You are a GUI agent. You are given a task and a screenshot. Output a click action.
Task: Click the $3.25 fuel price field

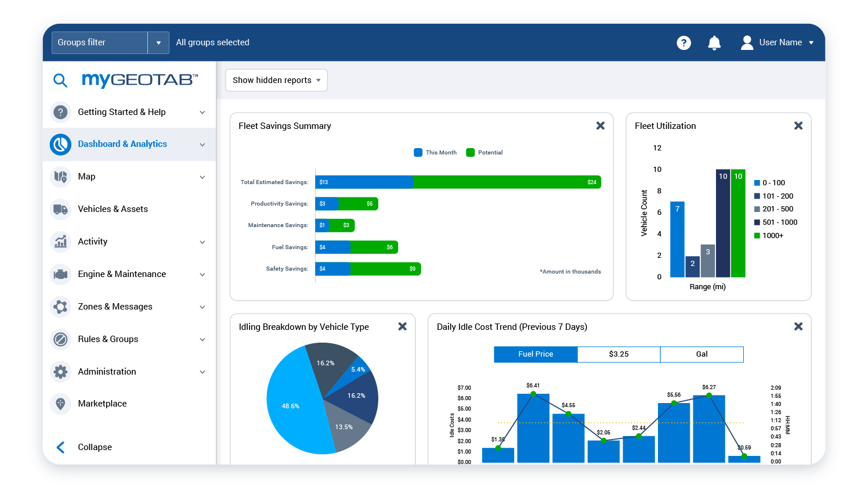[619, 354]
